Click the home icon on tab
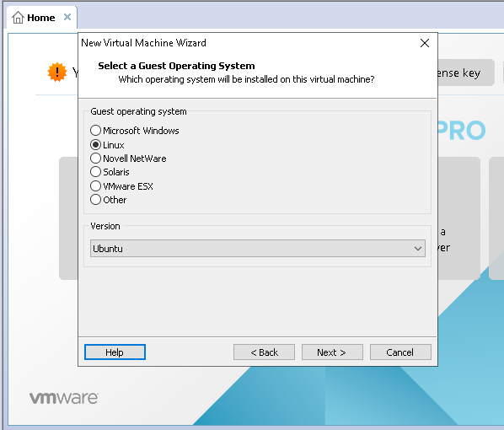504x430 pixels. point(18,18)
